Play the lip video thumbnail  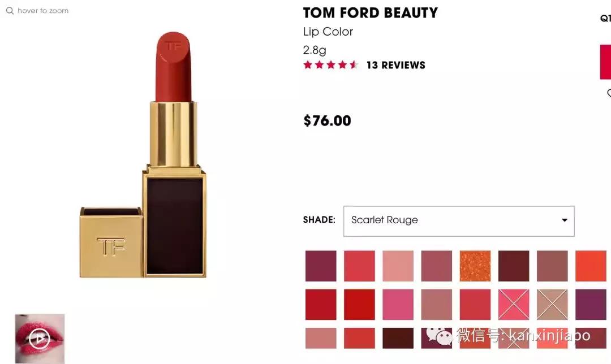point(40,339)
